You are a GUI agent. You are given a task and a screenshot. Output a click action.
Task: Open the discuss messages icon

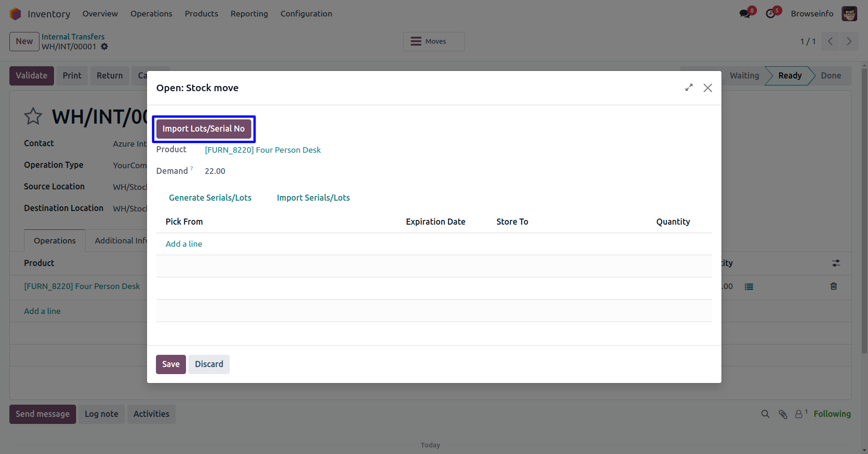745,14
